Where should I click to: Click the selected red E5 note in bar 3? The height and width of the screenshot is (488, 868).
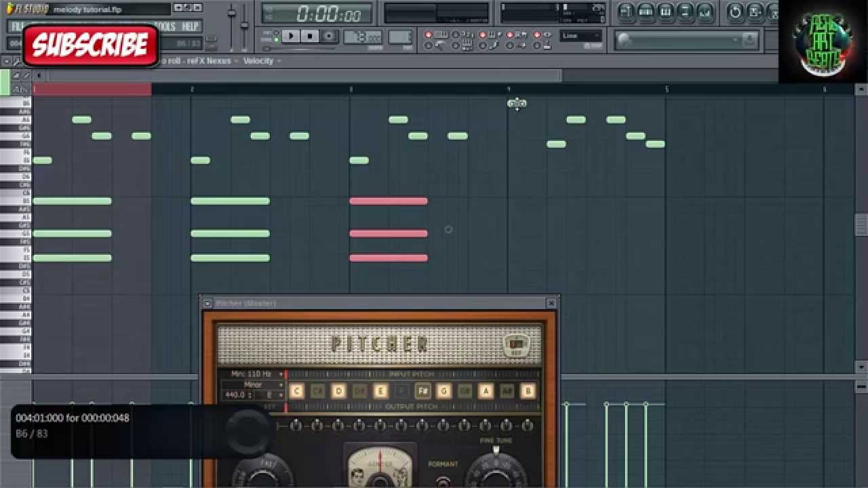pos(389,258)
